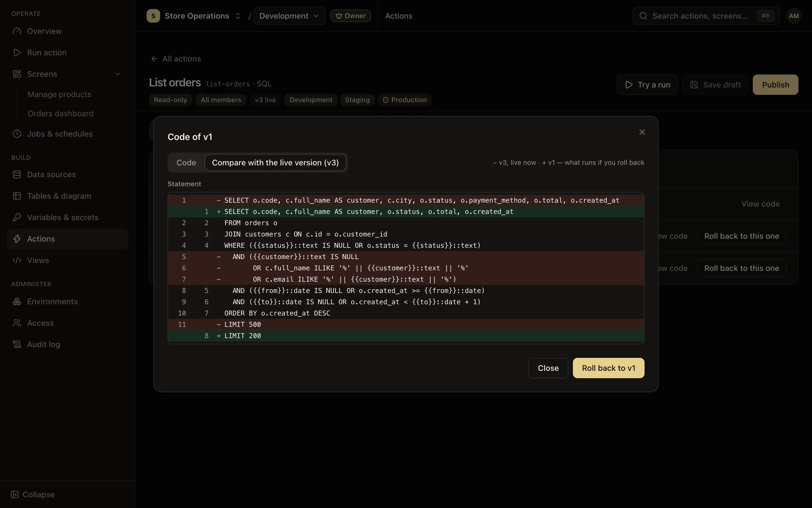
Task: Click the ORDER BY o.created_at DESC line
Action: tap(406, 313)
